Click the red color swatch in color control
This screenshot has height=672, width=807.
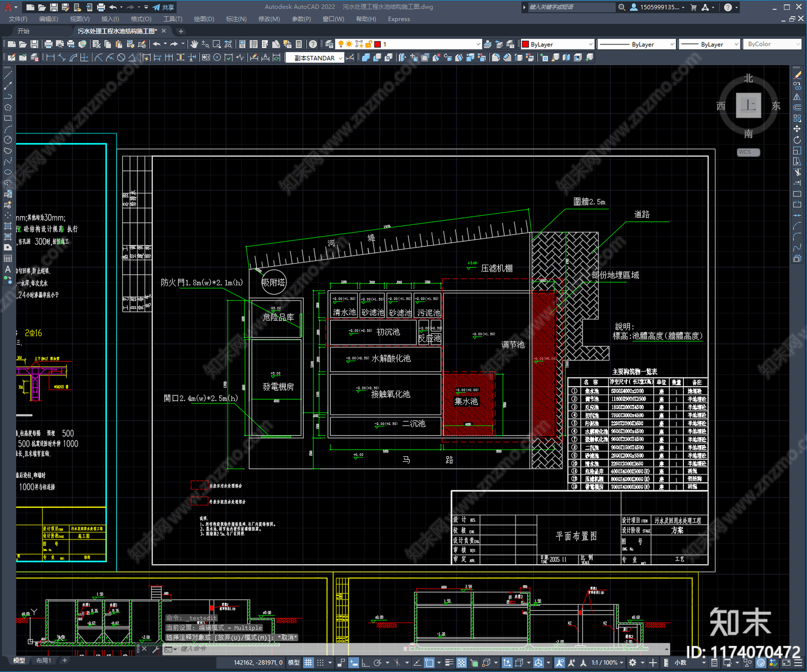click(x=525, y=44)
